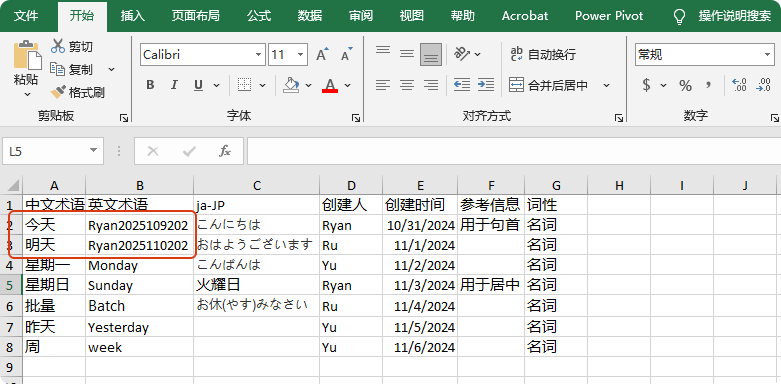Open the 常规 number format dropdown
Screen dimensions: 781x384
click(x=768, y=54)
